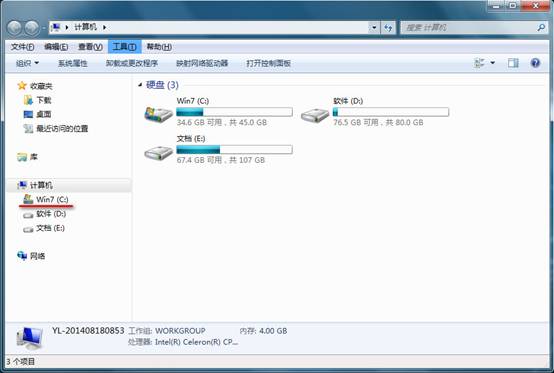Open the change view dropdown arrow
Screen dimensions: 554x373
coord(493,63)
